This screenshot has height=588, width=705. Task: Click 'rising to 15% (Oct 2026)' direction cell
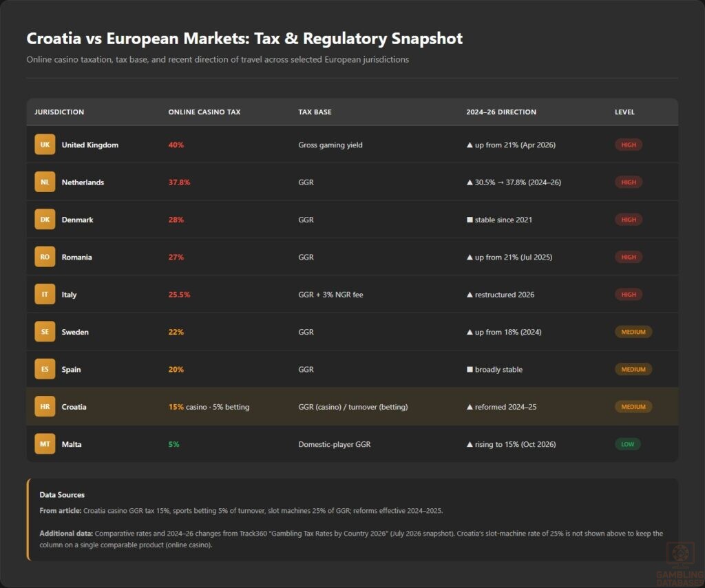pos(512,444)
